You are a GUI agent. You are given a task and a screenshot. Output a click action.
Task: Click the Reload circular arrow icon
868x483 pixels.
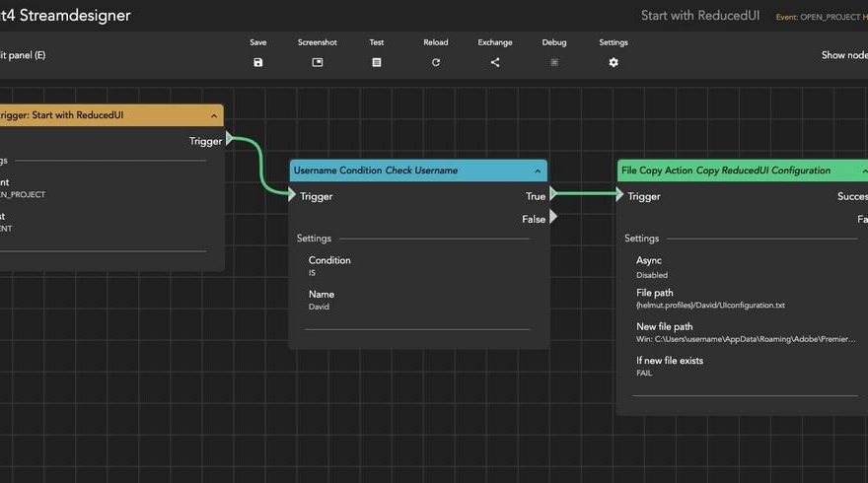coord(436,62)
